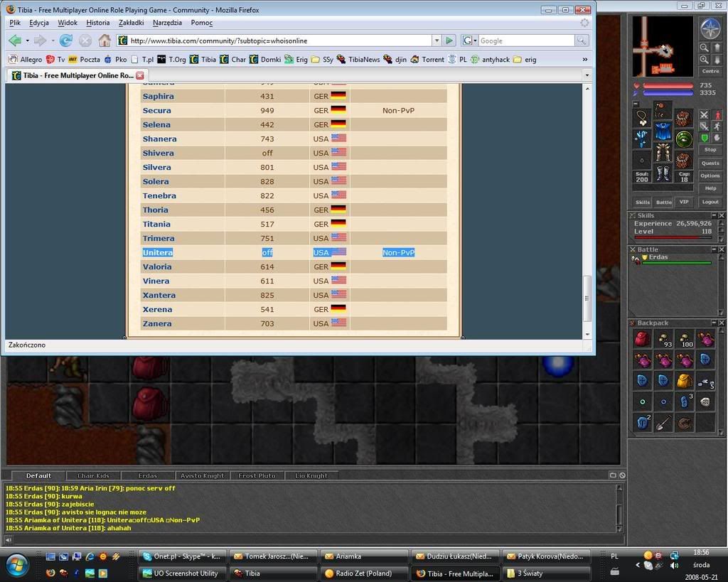Toggle defensive green shield fight mode
This screenshot has width=728, height=582.
(x=705, y=138)
